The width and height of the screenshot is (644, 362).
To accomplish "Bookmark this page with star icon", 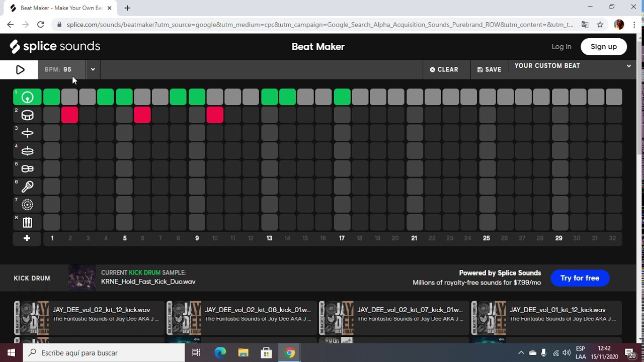I will coord(600,24).
